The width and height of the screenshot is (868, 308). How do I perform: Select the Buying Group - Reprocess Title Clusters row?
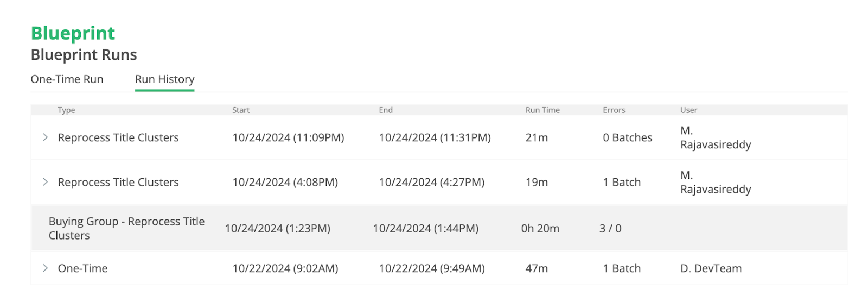click(126, 228)
